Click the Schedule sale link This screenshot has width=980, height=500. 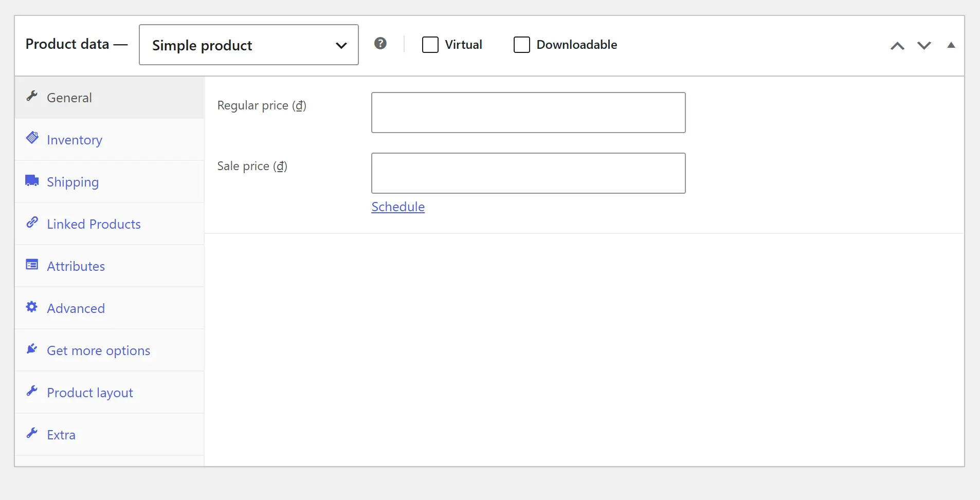click(398, 207)
